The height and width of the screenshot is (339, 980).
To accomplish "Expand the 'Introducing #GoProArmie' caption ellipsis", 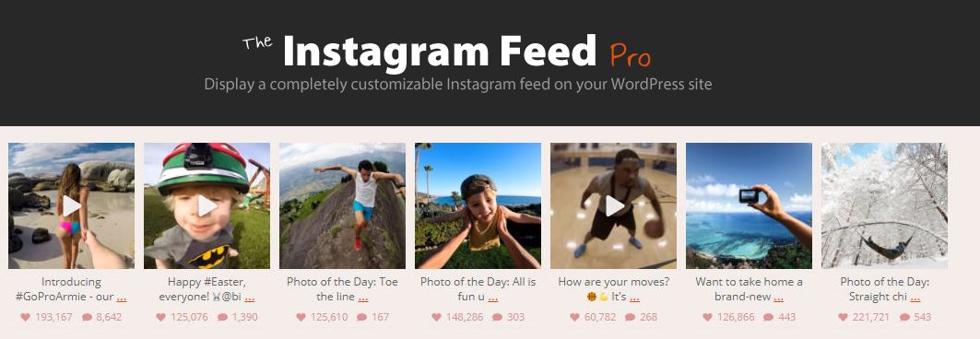I will (122, 298).
